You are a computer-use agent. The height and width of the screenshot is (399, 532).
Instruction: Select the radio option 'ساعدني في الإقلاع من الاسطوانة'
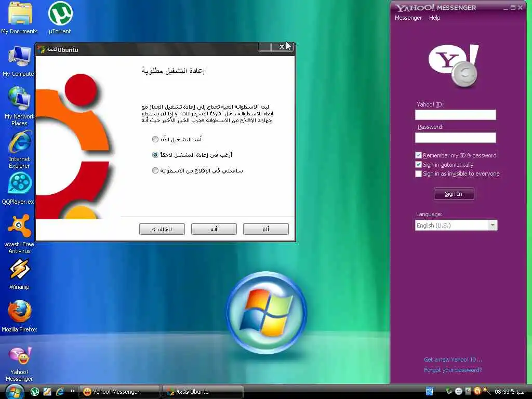click(155, 170)
